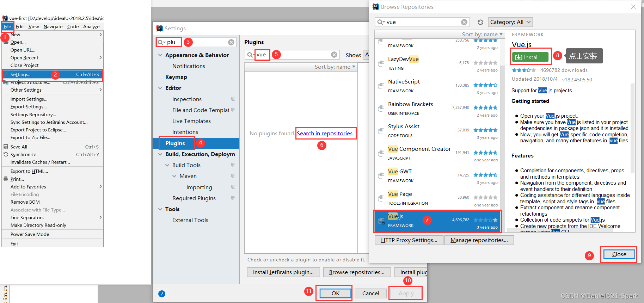Open the Category: All dropdown
This screenshot has height=303, width=644.
click(x=510, y=22)
